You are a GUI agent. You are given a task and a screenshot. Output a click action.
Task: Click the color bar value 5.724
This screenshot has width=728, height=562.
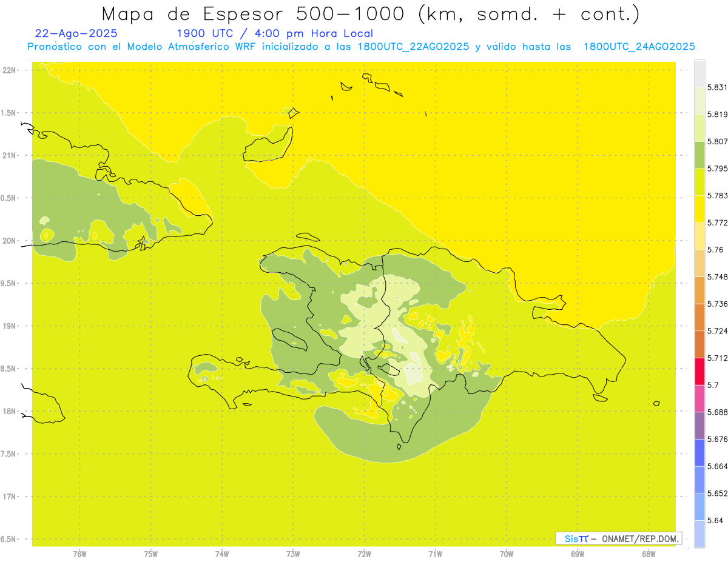pos(716,331)
